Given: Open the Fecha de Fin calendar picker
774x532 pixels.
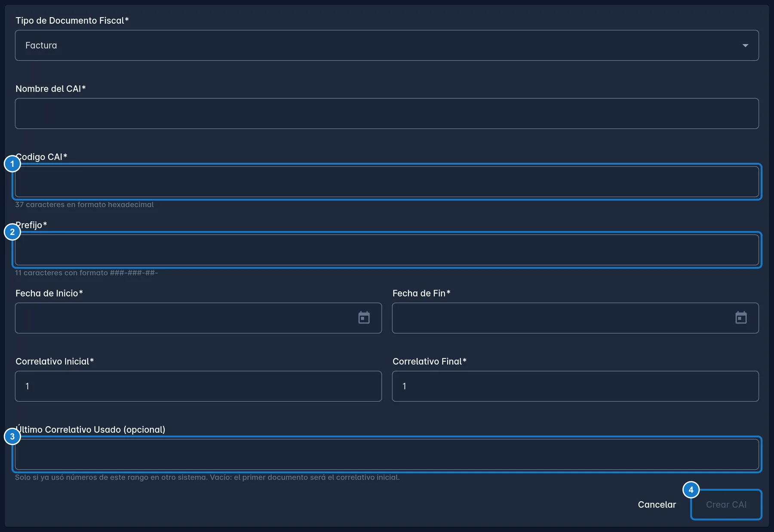Looking at the screenshot, I should point(741,318).
